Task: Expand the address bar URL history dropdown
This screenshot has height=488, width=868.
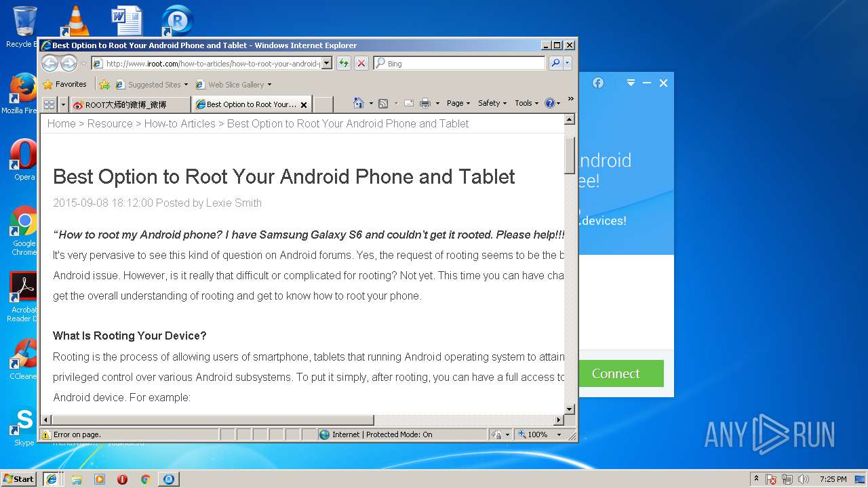Action: tap(326, 63)
